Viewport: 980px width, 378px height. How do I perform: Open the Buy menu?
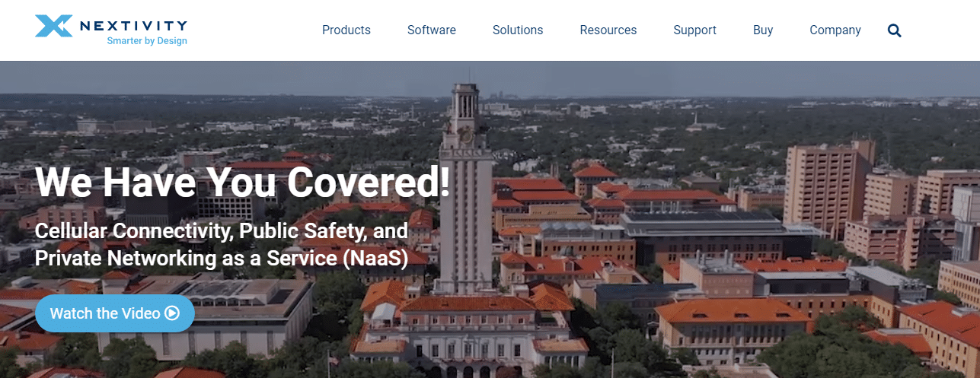point(763,30)
